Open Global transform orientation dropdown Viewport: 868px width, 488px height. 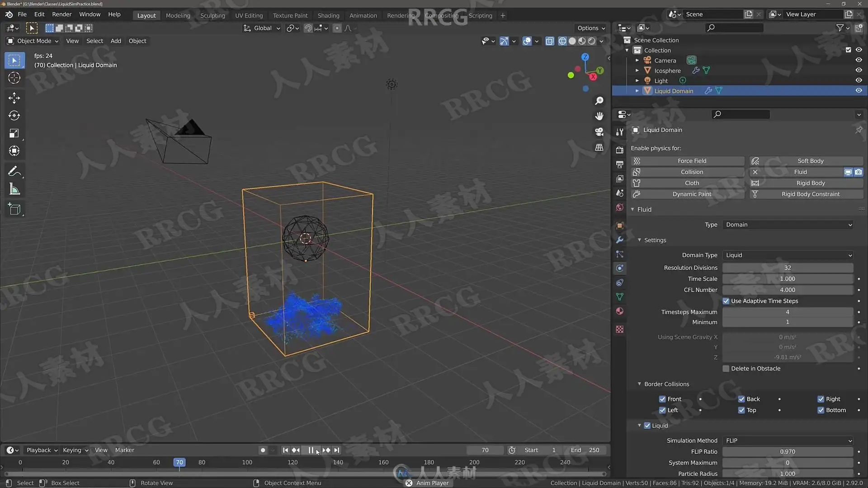(x=262, y=28)
